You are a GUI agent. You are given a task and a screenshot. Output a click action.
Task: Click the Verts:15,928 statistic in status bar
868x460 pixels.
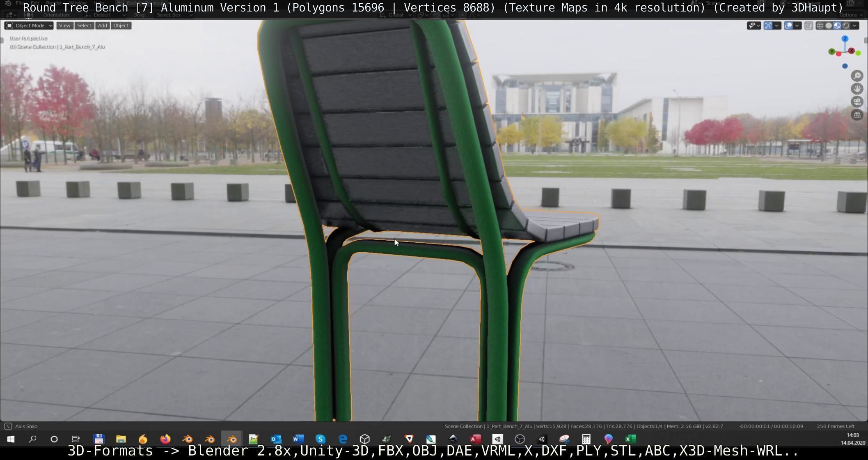[552, 426]
